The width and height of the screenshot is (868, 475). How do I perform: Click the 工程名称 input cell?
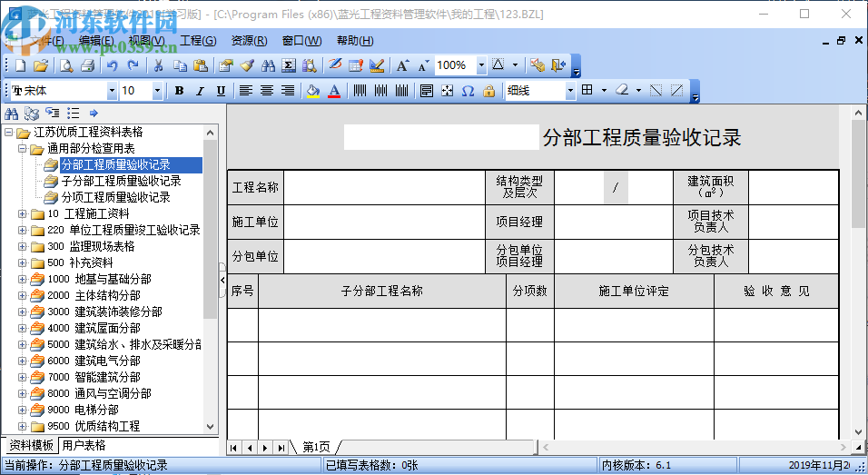(384, 187)
